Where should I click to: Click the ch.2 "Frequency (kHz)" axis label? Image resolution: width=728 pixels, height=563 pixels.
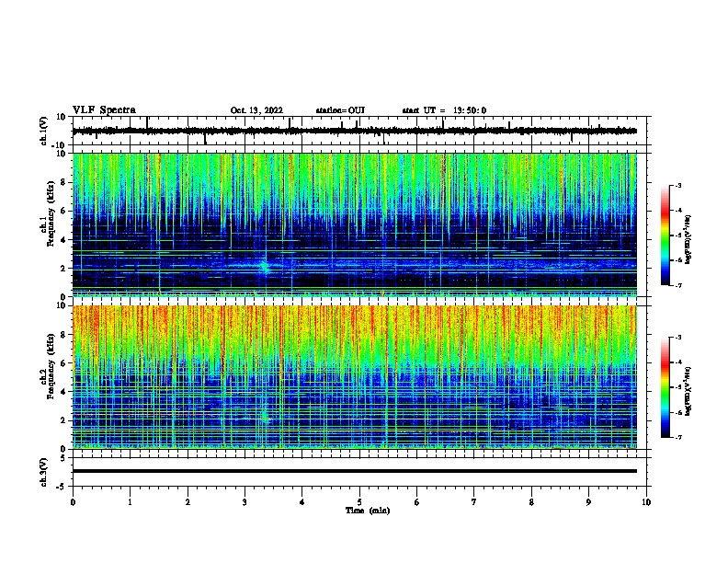point(51,366)
